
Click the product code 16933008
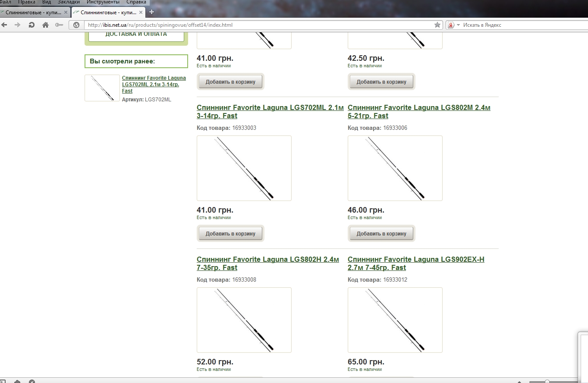[244, 280]
